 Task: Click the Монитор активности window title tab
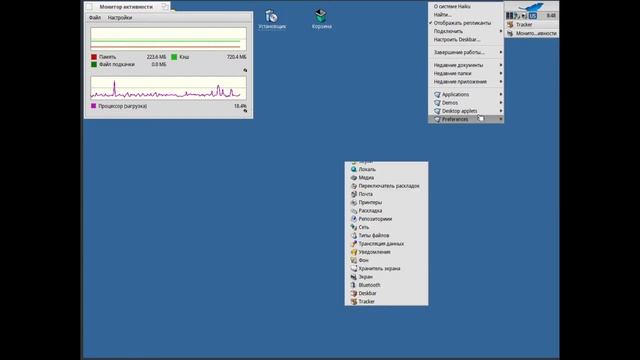pos(127,7)
